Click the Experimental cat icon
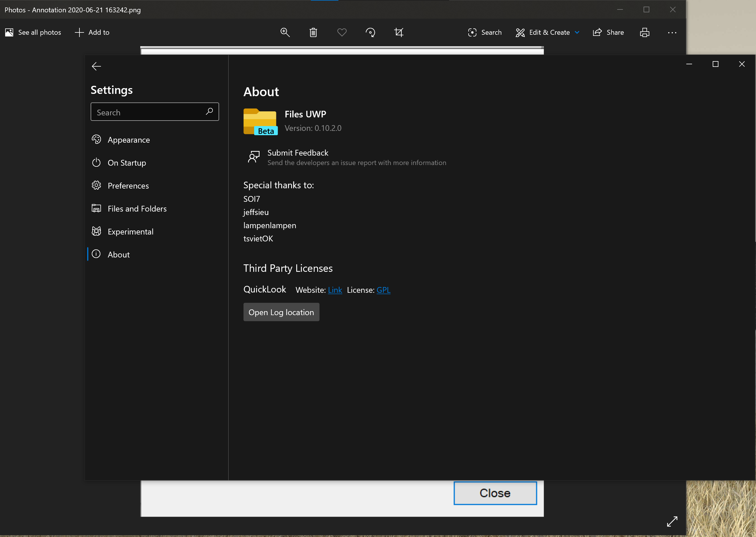Image resolution: width=756 pixels, height=537 pixels. point(96,231)
